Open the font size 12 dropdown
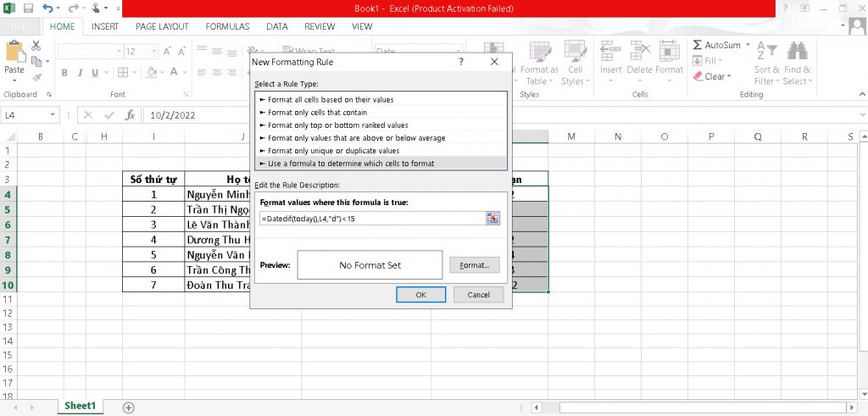 [x=154, y=52]
